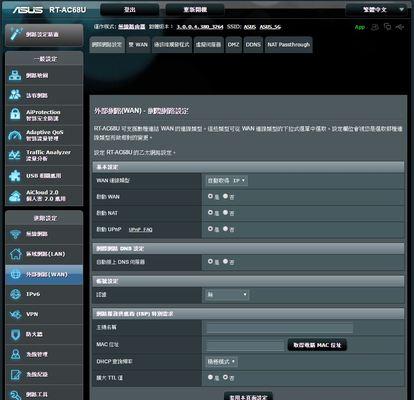Screen dimensions: 414x400
Task: Click the USB status icon top right
Action: click(x=400, y=27)
